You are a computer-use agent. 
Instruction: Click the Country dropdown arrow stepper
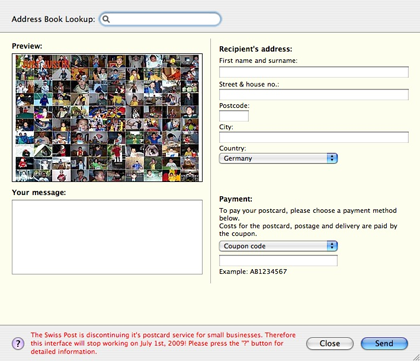point(332,158)
